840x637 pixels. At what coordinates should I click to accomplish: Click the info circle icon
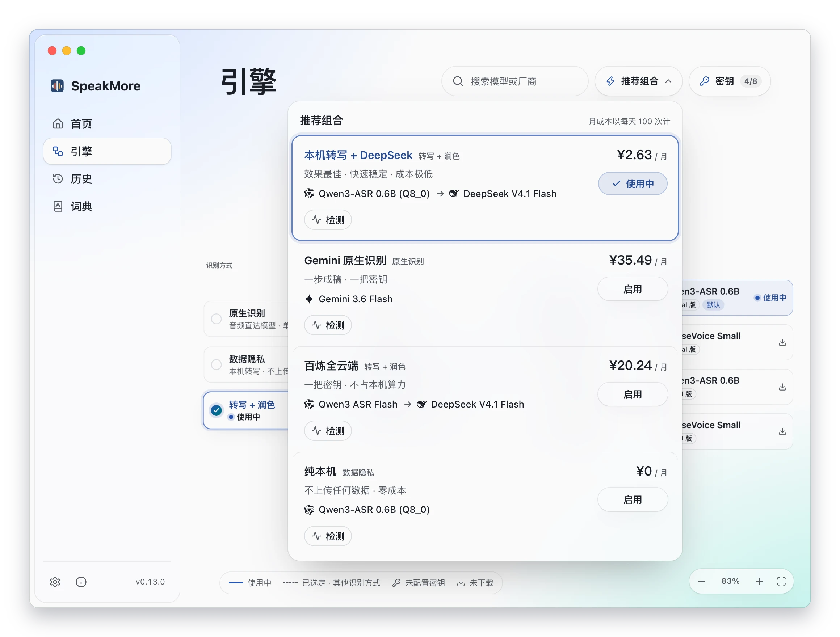click(x=81, y=582)
